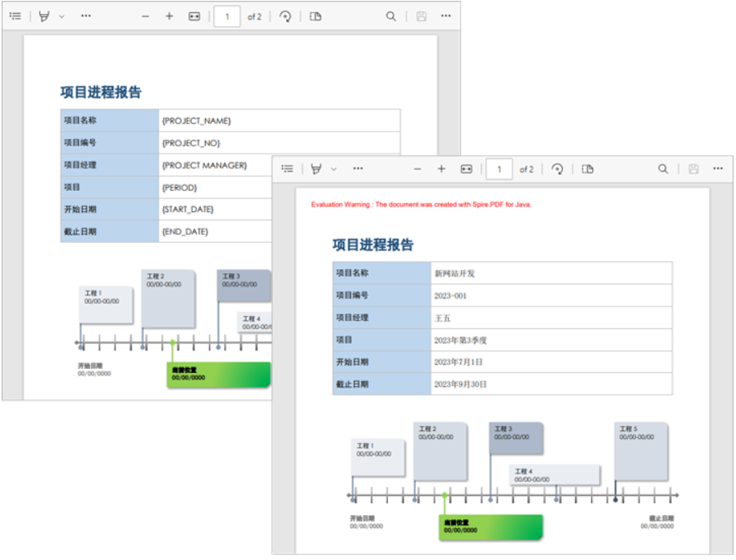Click 开始日期 label under front timeline
Viewport: 736px width, 560px height.
pyautogui.click(x=362, y=519)
